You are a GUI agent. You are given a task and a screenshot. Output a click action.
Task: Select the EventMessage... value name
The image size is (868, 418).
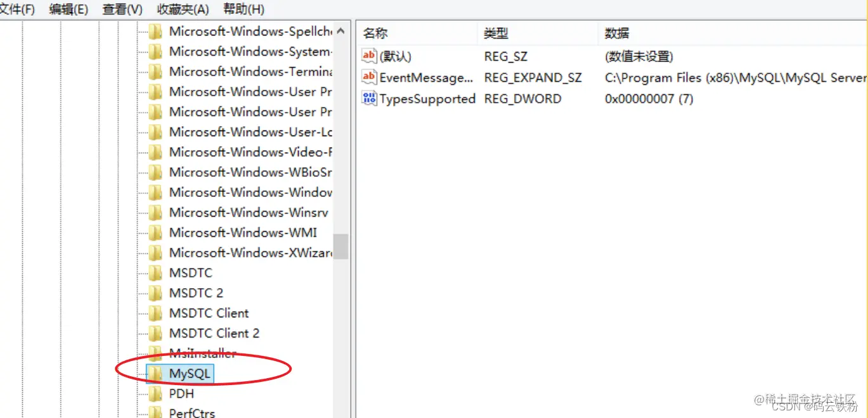(x=426, y=77)
